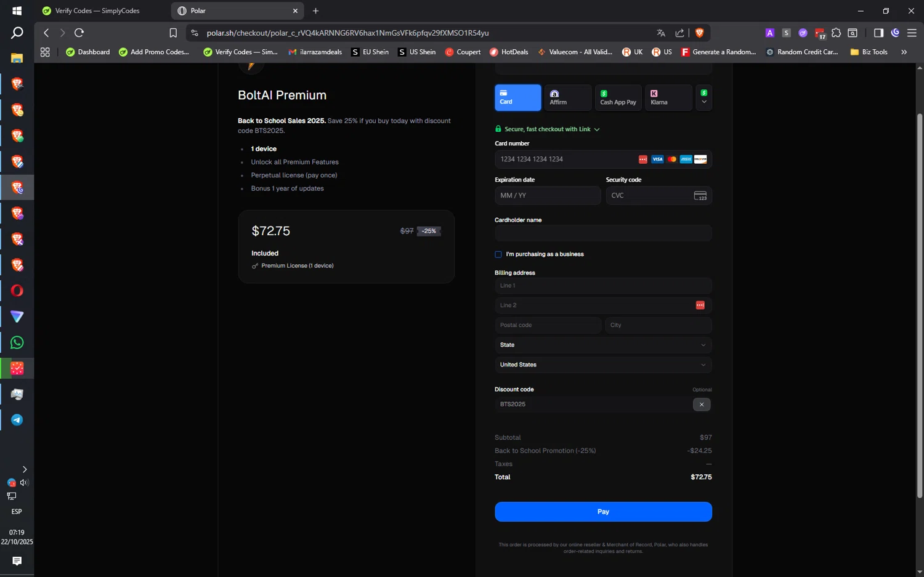This screenshot has height=577, width=924.
Task: Open the State dropdown
Action: [x=603, y=345]
